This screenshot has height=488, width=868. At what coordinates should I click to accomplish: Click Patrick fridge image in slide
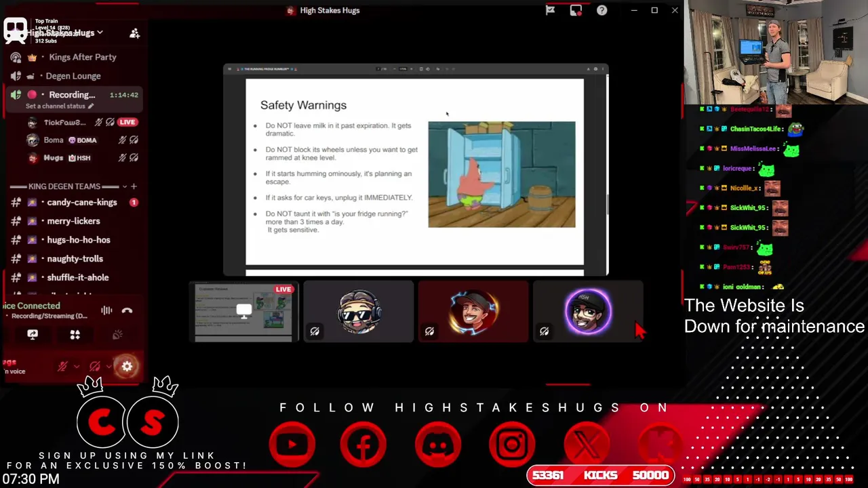pyautogui.click(x=502, y=175)
